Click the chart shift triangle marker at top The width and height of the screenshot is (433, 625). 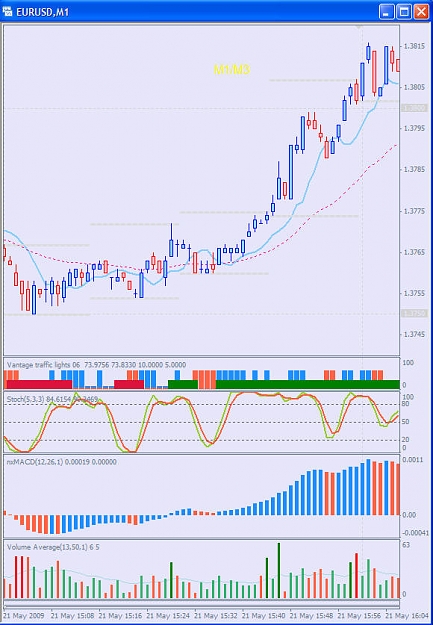coord(359,27)
